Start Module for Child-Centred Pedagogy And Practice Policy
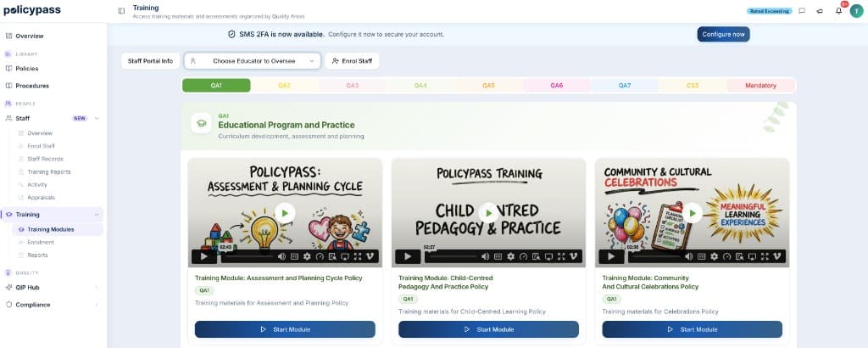 point(489,329)
